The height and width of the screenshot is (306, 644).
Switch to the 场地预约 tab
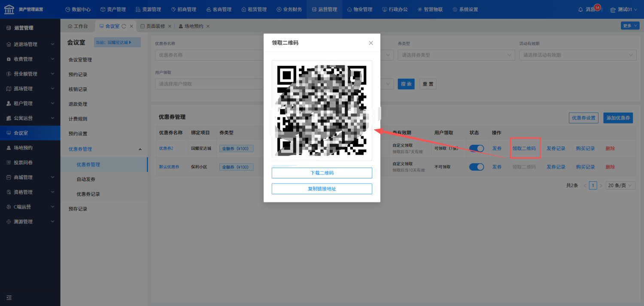coord(191,26)
